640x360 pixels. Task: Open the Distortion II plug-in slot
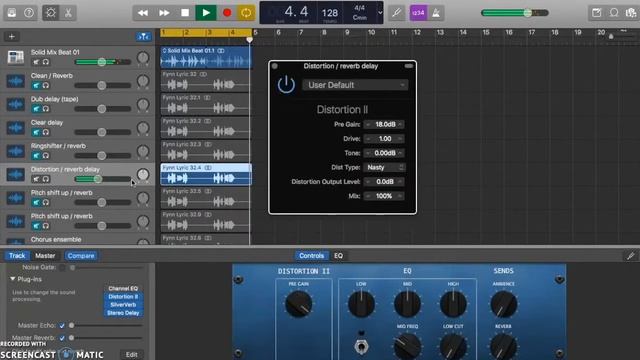click(x=123, y=296)
